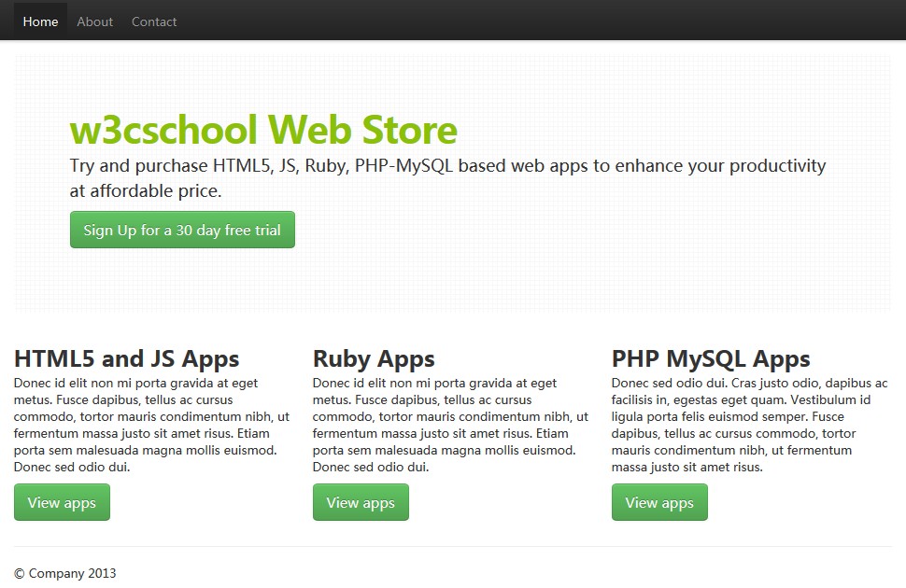Open the About page from the navigation
This screenshot has width=906, height=588.
tap(94, 21)
